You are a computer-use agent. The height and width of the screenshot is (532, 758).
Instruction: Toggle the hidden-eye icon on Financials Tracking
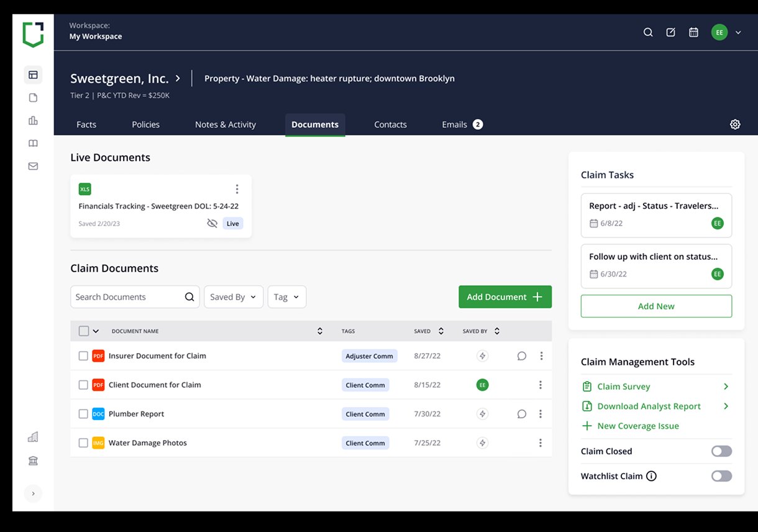212,223
